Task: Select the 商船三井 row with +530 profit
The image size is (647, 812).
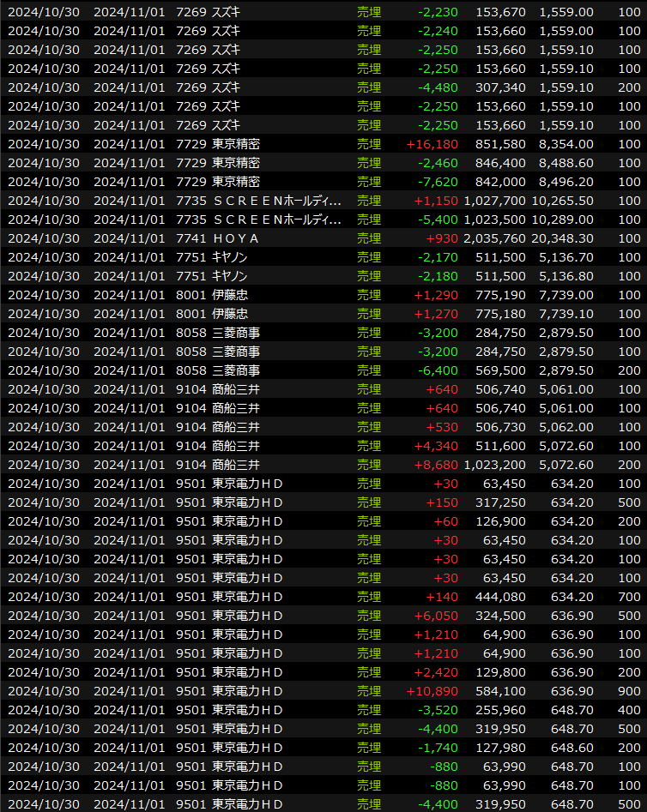Action: (x=323, y=427)
